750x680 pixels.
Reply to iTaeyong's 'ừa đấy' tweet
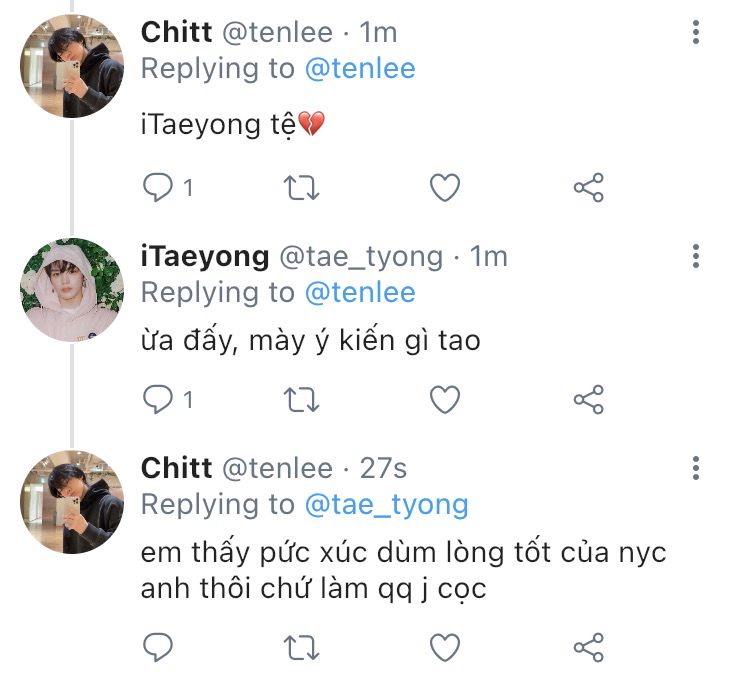(159, 400)
